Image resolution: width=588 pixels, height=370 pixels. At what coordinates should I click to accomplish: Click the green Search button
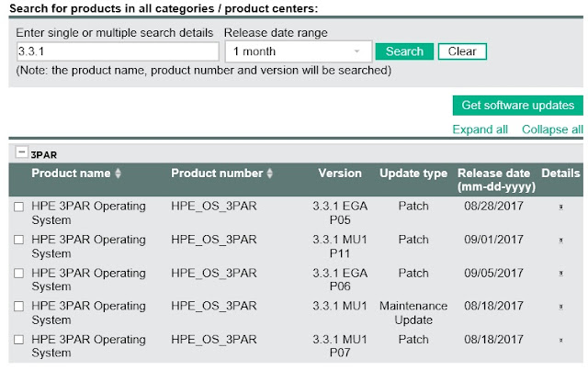[x=404, y=51]
